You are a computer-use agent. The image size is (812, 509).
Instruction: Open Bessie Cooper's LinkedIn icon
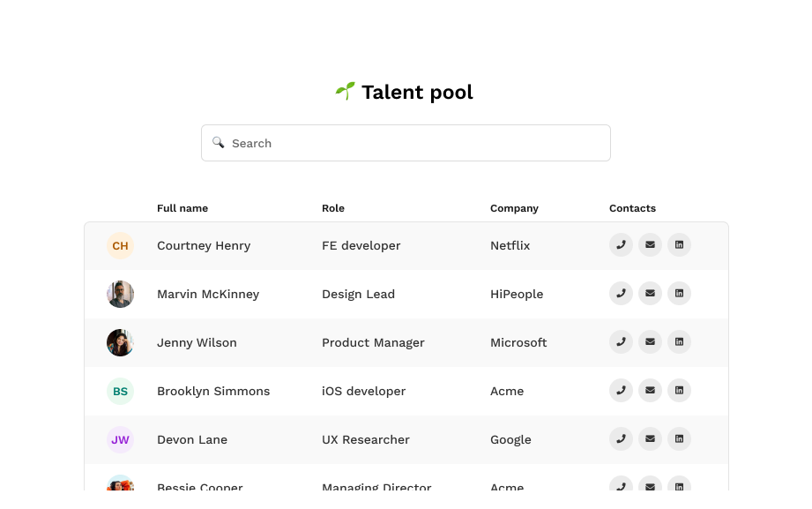coord(679,486)
